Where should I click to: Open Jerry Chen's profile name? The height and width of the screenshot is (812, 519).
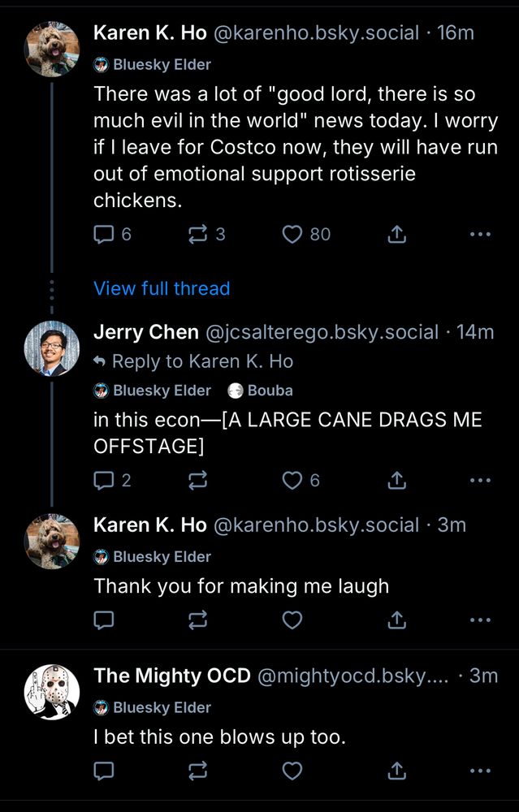click(x=145, y=331)
